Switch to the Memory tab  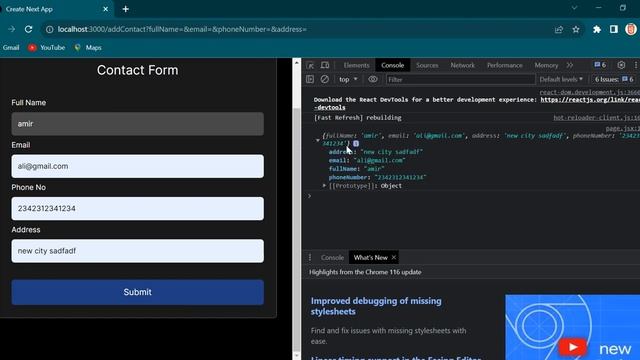(546, 65)
